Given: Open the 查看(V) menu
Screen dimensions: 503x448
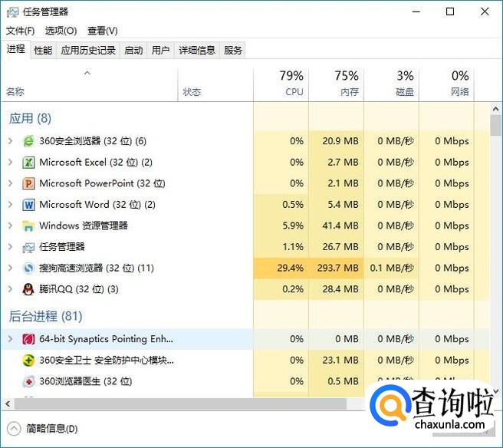Looking at the screenshot, I should pyautogui.click(x=103, y=31).
